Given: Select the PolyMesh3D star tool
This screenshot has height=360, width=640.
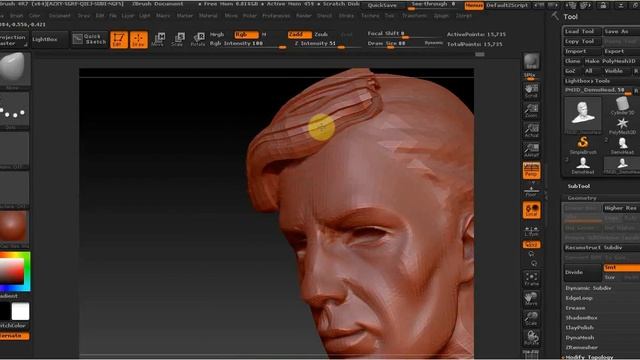Looking at the screenshot, I should click(x=622, y=126).
